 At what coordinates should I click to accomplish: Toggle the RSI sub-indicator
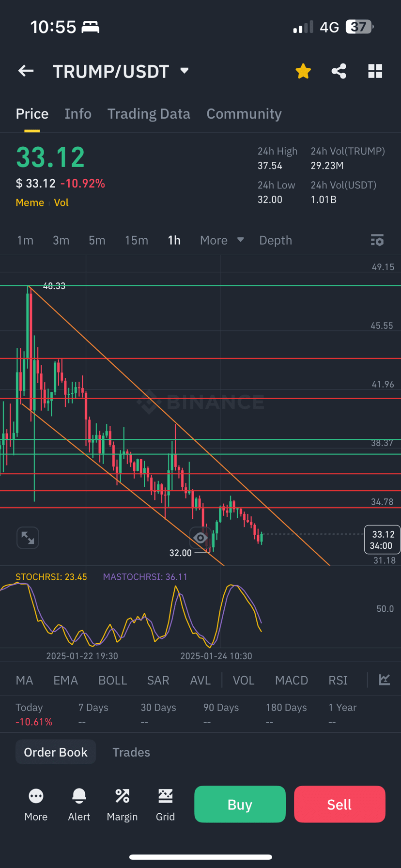[x=338, y=680]
